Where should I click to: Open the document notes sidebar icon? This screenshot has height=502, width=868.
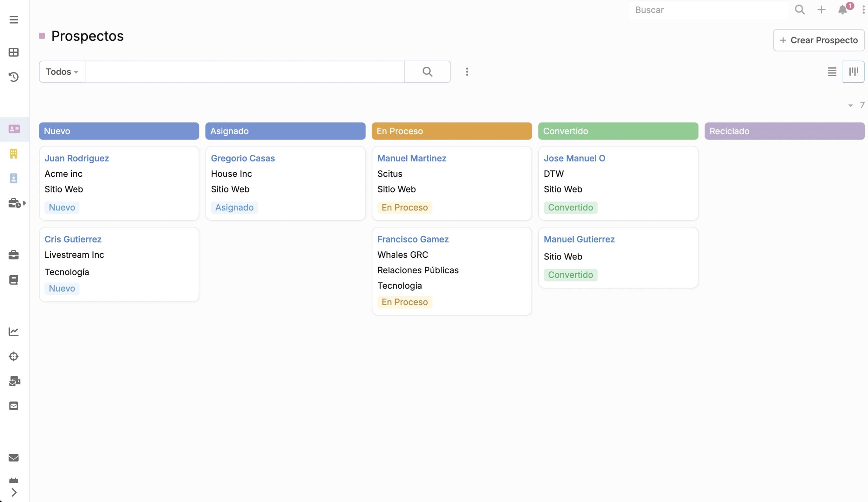14,280
